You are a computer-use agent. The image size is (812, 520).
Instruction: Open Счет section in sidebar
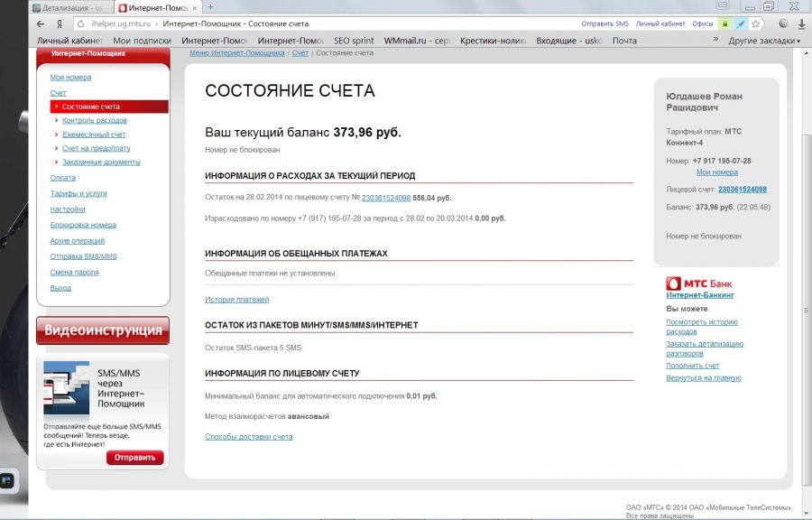point(58,93)
